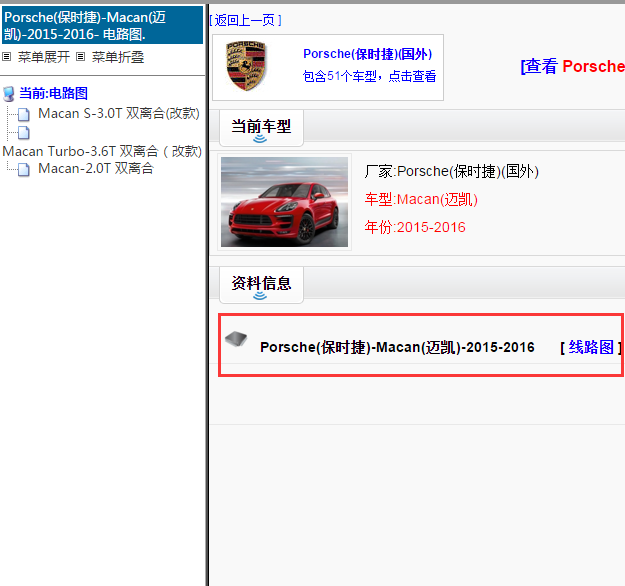
Task: Click Porsche(保时捷)-Macan(迈凯)-2015-2016 resource title
Action: (x=397, y=347)
